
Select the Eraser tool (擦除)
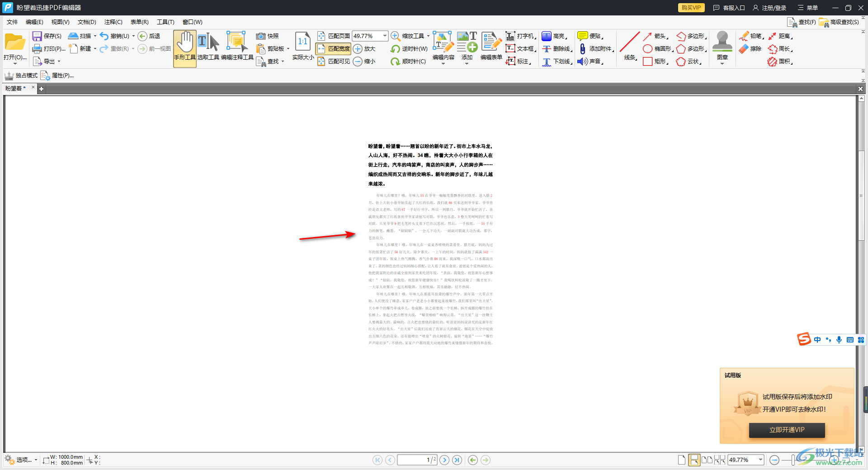pyautogui.click(x=750, y=48)
